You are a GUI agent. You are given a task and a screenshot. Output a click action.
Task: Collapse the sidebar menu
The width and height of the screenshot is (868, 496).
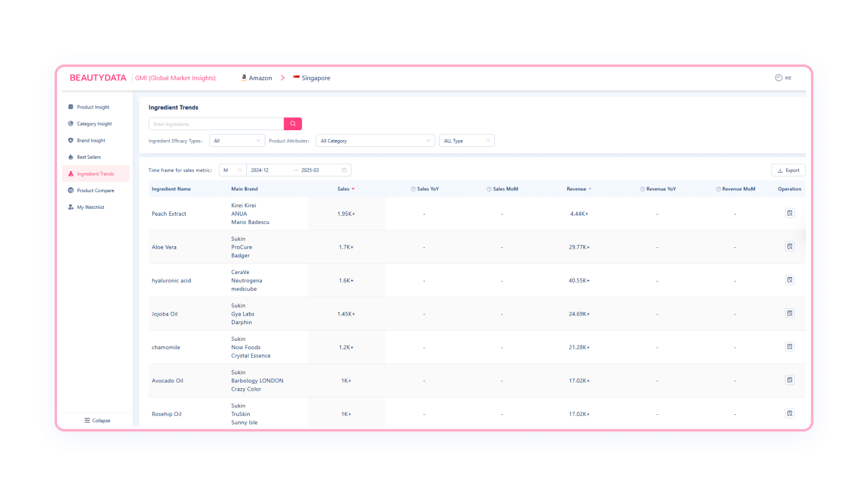[x=97, y=420]
